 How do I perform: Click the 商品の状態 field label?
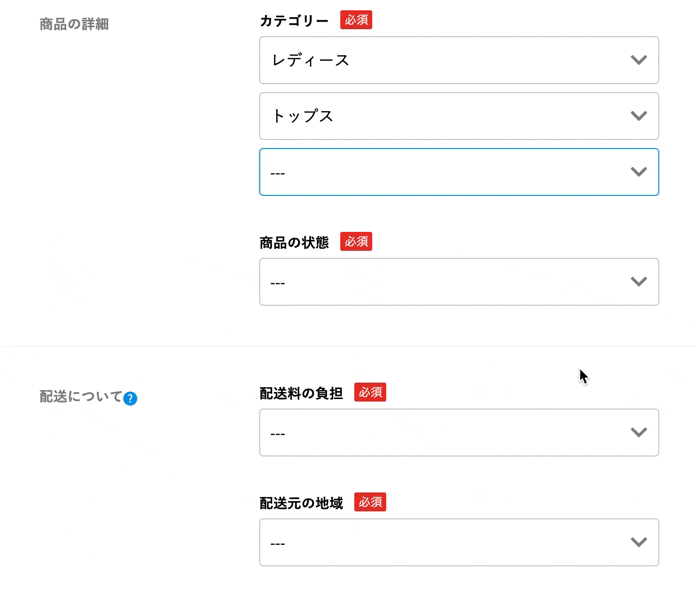tap(294, 242)
